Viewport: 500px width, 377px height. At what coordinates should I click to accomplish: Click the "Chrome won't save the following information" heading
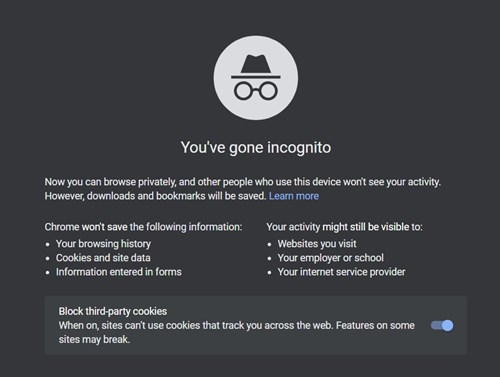143,227
